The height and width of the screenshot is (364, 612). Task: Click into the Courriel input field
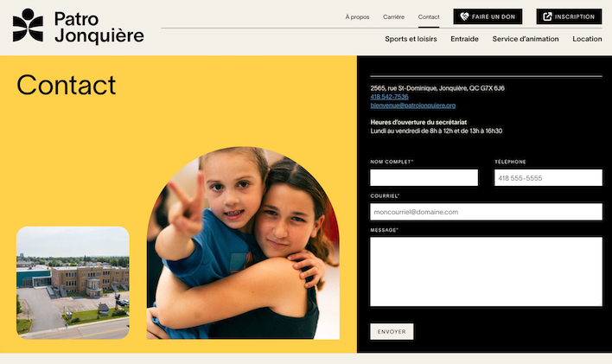(486, 212)
